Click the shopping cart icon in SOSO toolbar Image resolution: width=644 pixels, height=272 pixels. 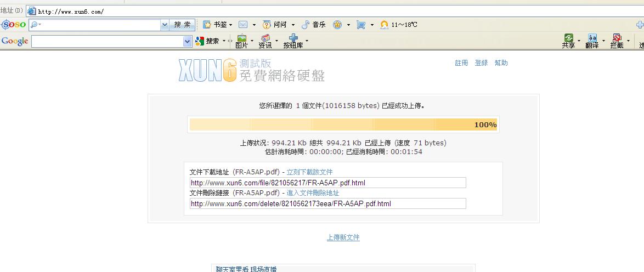(360, 25)
